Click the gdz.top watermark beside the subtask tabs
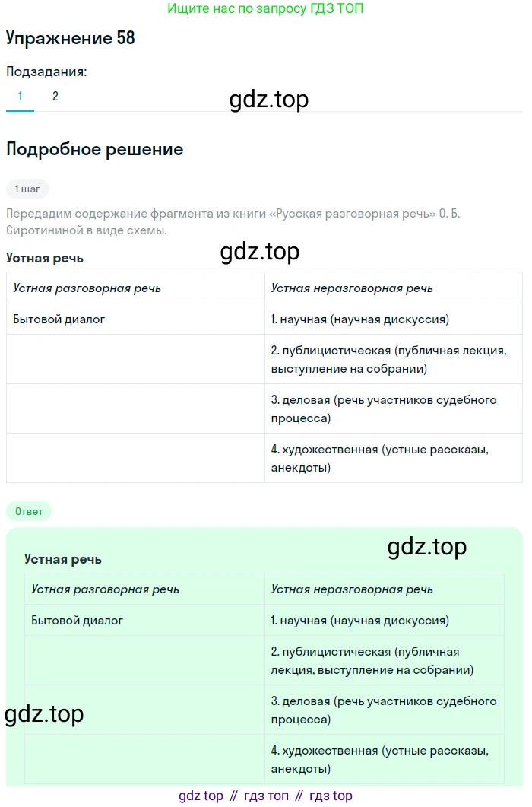This screenshot has width=532, height=807. pos(269,100)
